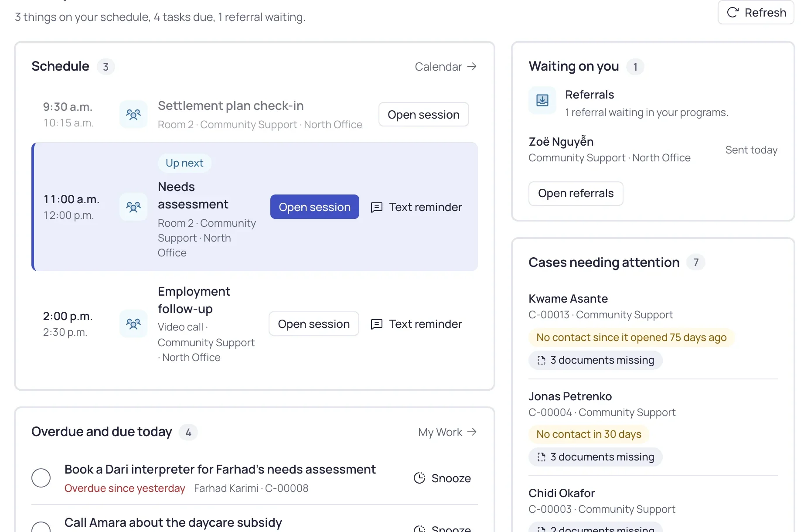
Task: Click the Up next badge
Action: (184, 163)
